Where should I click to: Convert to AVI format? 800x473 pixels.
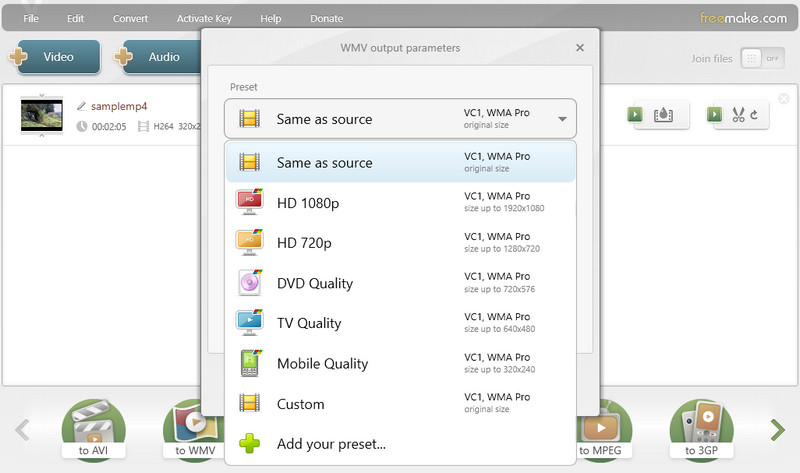click(x=93, y=430)
